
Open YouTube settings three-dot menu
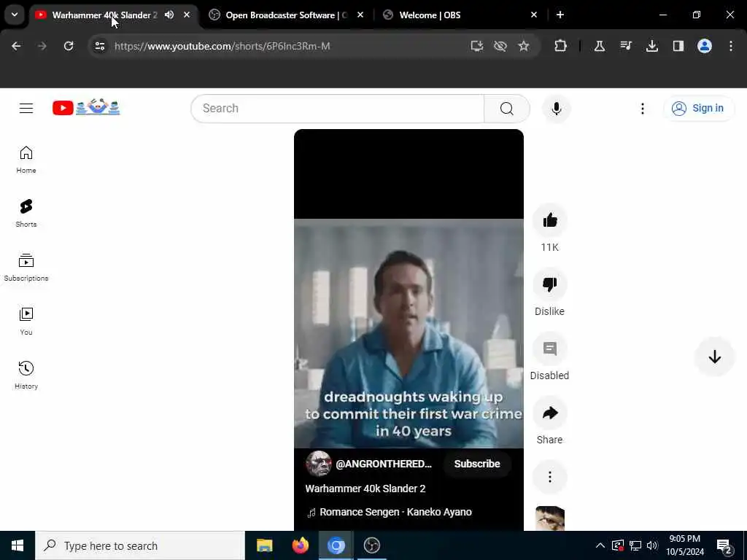click(x=643, y=109)
